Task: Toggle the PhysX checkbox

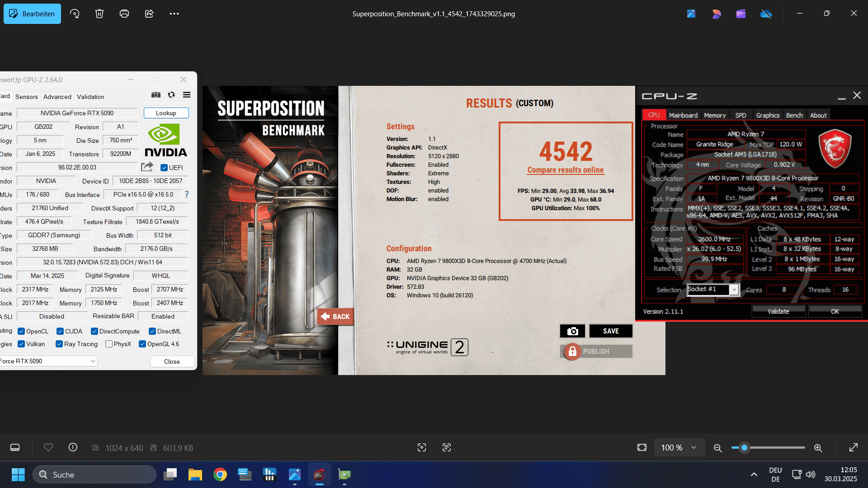Action: point(109,344)
